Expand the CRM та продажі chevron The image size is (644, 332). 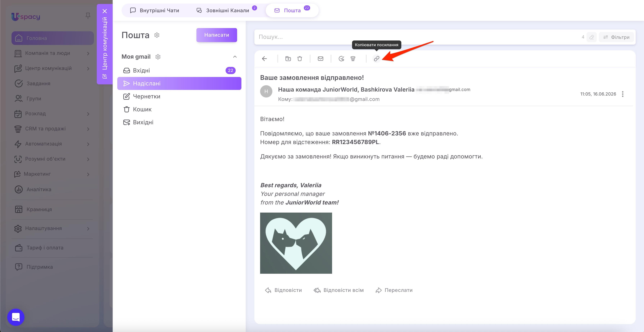click(x=88, y=129)
